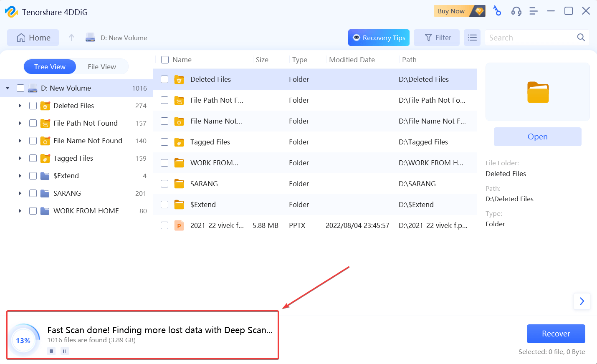Click the preview folder thumbnail
597x364 pixels.
pyautogui.click(x=538, y=92)
